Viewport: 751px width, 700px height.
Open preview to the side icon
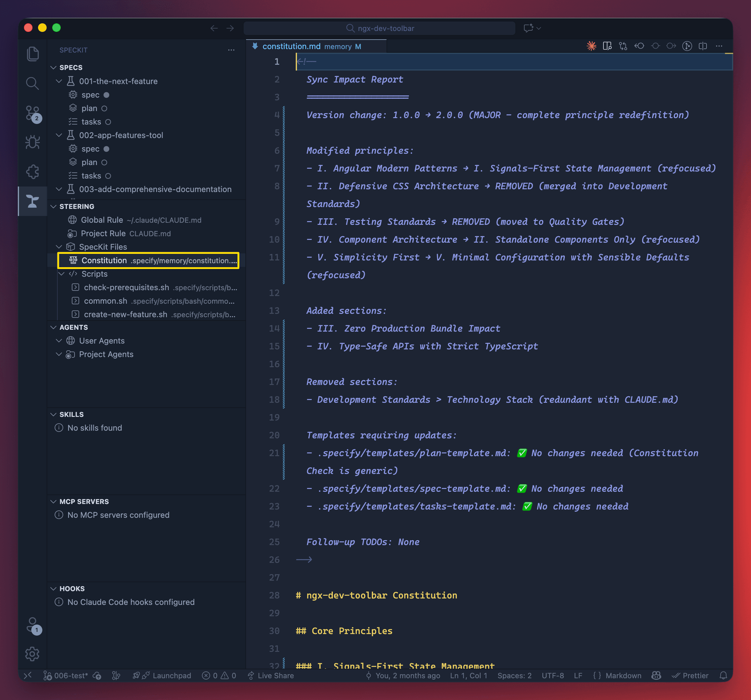tap(607, 46)
